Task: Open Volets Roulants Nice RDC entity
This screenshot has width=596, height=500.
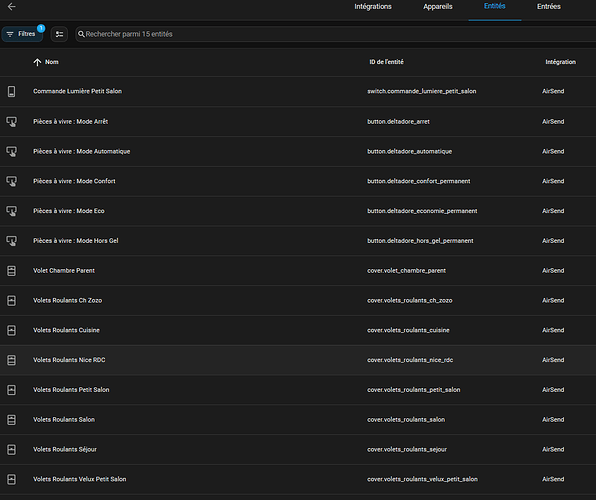Action: pos(298,360)
